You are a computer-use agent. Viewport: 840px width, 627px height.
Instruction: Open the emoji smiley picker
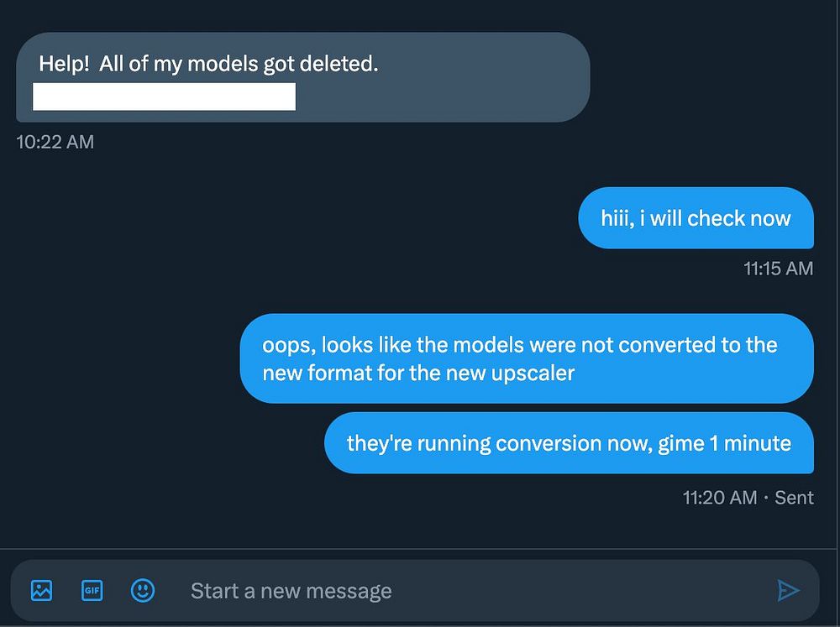click(x=143, y=591)
